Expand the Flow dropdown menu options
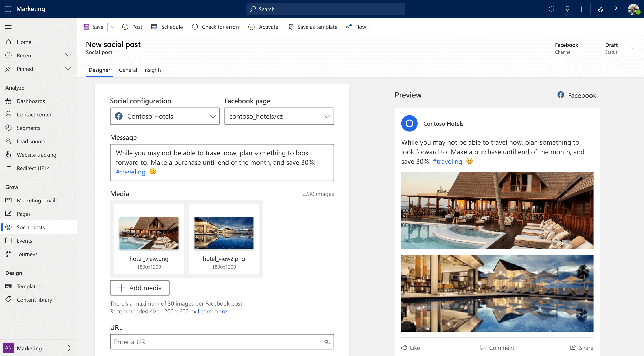Viewport: 644px width, 356px height. point(371,27)
